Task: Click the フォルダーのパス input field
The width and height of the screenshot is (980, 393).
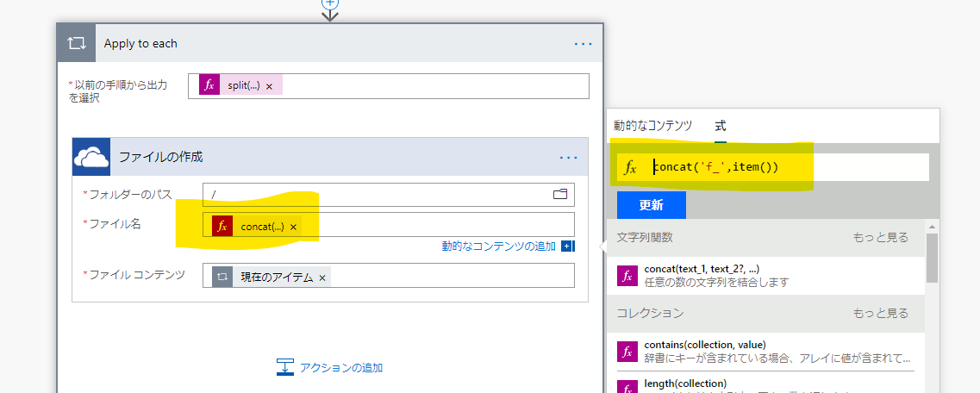Action: point(388,194)
